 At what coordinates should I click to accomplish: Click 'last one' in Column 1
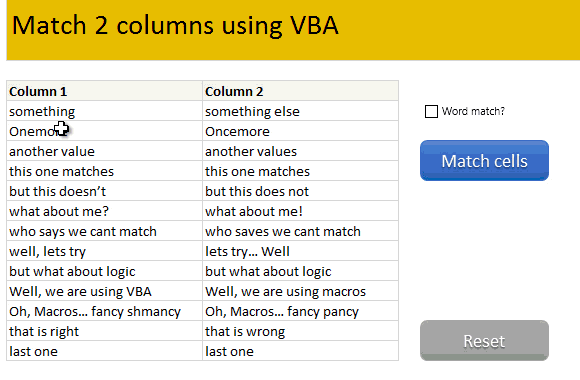(x=105, y=351)
